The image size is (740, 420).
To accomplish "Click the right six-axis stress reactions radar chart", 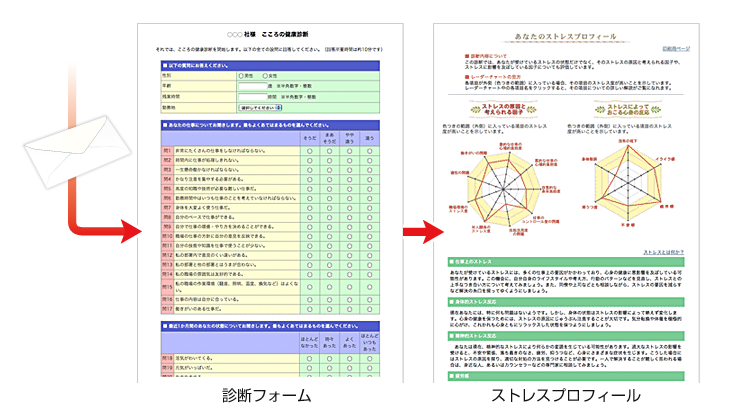I will (x=628, y=182).
